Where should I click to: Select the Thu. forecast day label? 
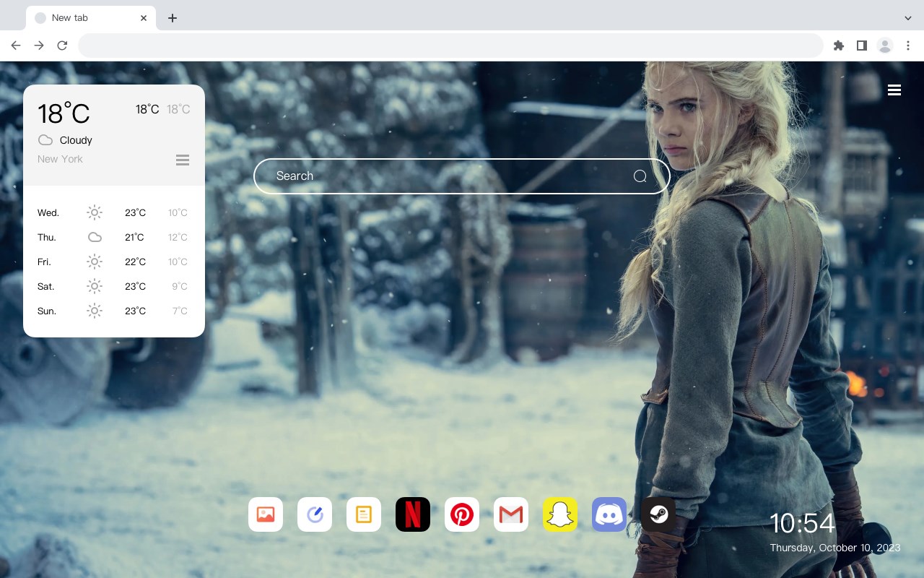[x=47, y=238]
